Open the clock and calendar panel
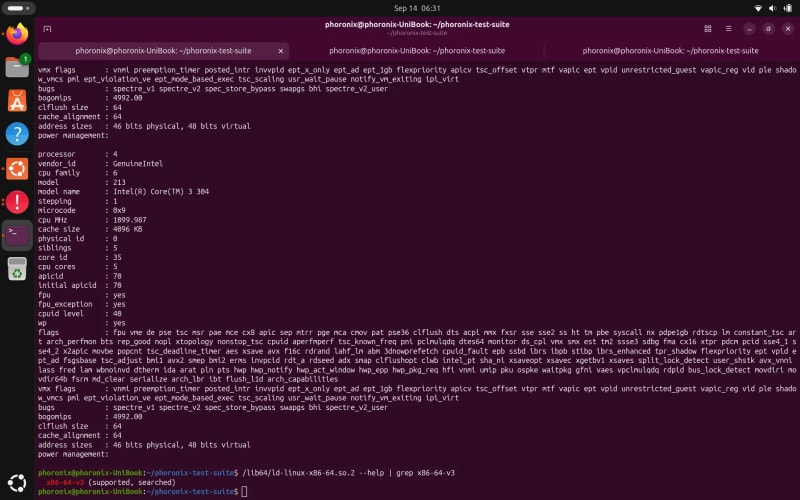The height and width of the screenshot is (500, 800). point(417,8)
